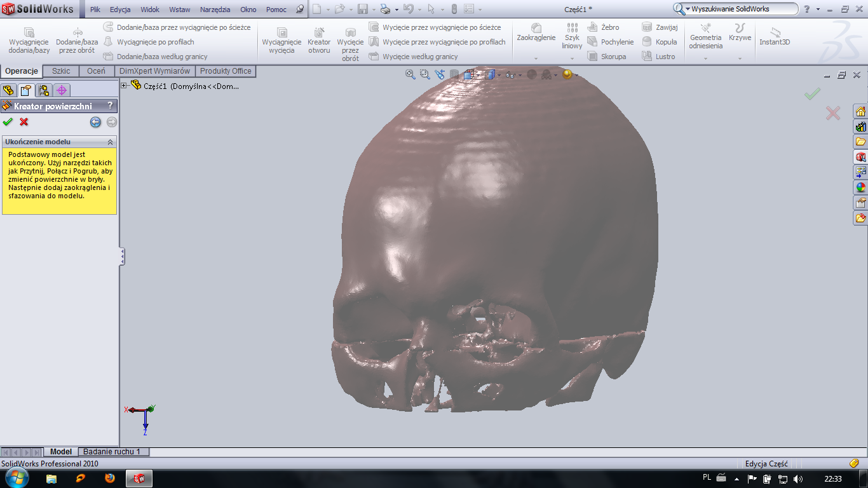
Task: Open the PropertyManager tab icon
Action: coord(25,90)
